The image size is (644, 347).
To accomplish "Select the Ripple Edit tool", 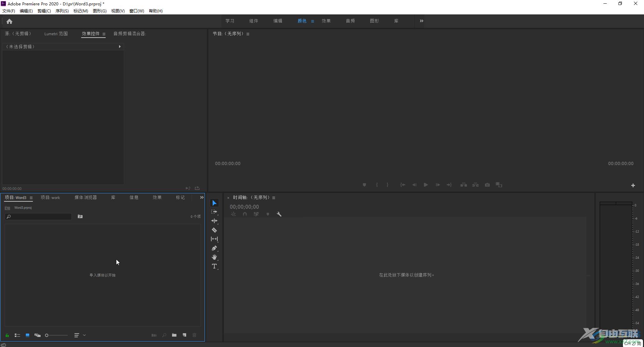I will [214, 221].
